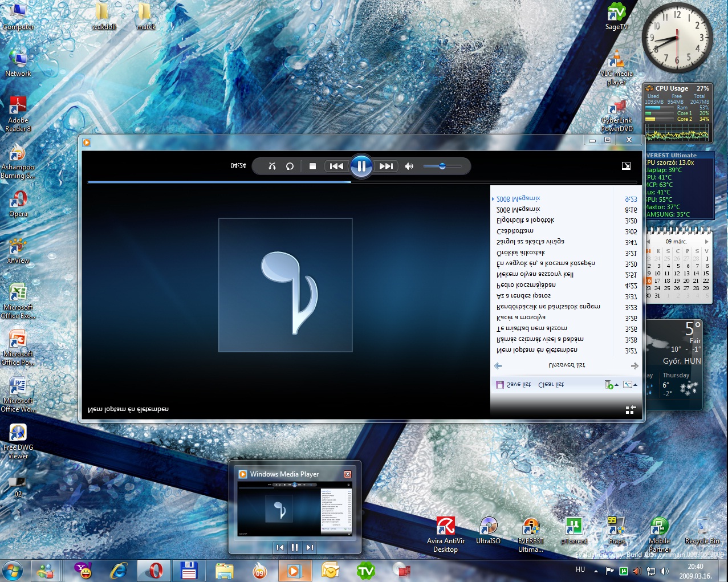This screenshot has width=728, height=582.
Task: Switch to library with the bottom-corner icon
Action: coord(630,410)
